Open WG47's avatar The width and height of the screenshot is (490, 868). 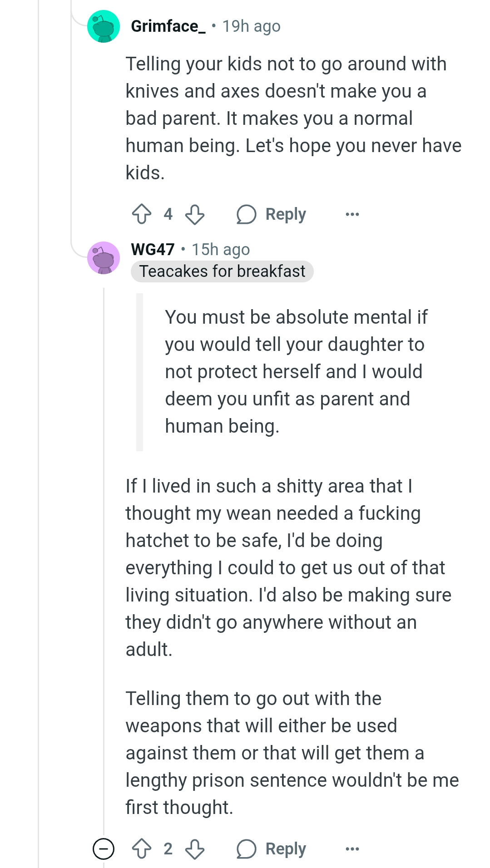tap(104, 258)
